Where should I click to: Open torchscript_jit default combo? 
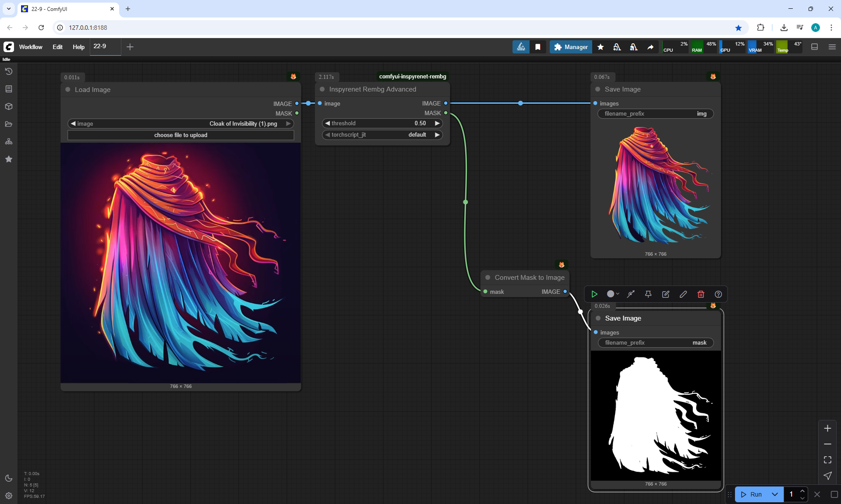(382, 135)
